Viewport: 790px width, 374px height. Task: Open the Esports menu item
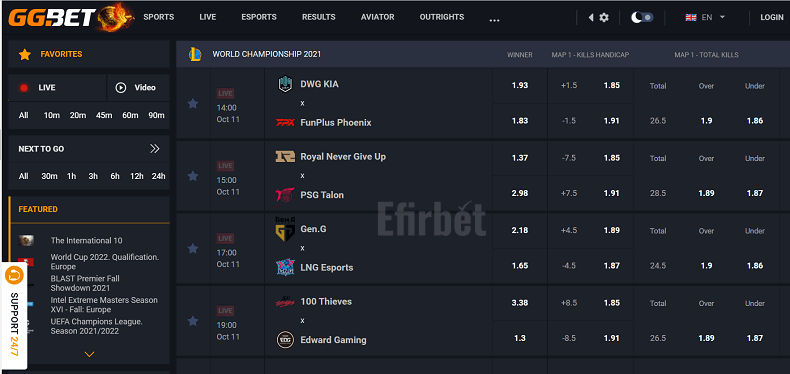point(259,17)
